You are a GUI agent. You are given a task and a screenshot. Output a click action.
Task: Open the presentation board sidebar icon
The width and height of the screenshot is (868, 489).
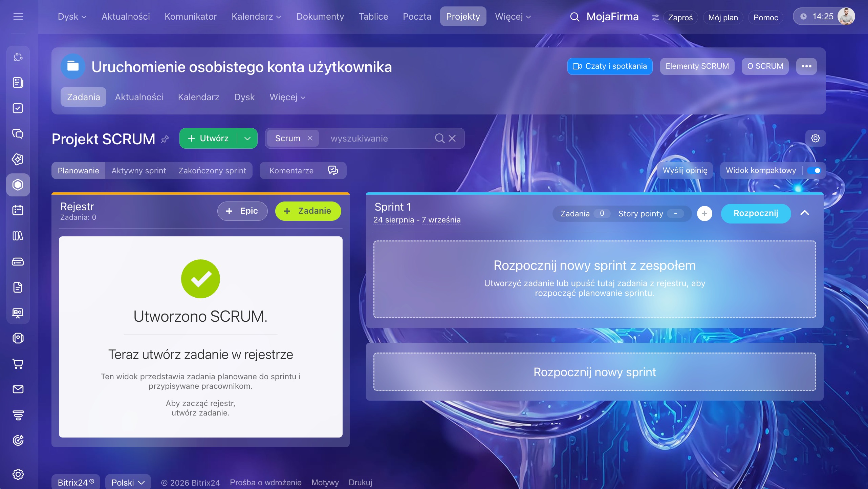pos(18,313)
